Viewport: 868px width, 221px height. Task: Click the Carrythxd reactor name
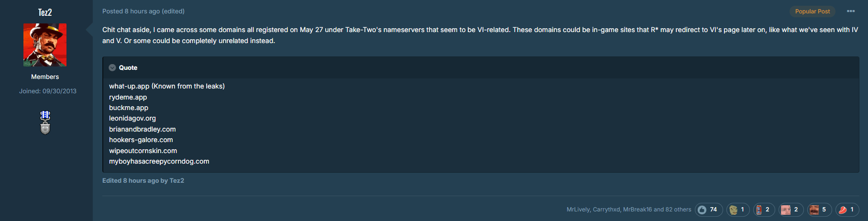coord(606,210)
